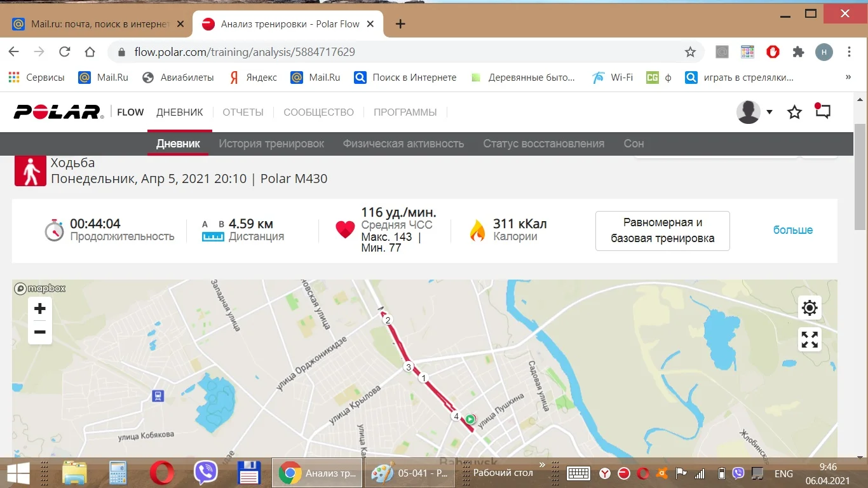Open the Chrome profile avatar
Screen dimensions: 868x488
pyautogui.click(x=824, y=52)
